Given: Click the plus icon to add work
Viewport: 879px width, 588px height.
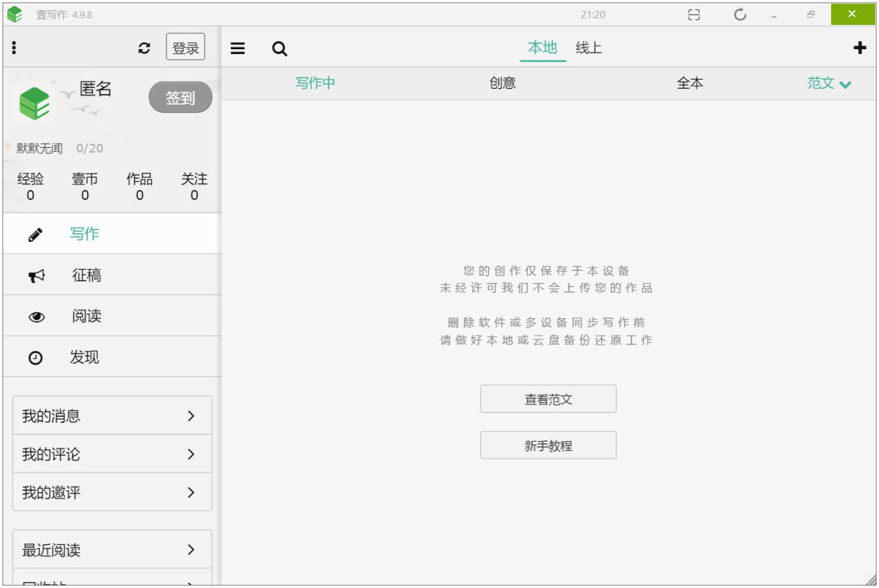Looking at the screenshot, I should (860, 48).
